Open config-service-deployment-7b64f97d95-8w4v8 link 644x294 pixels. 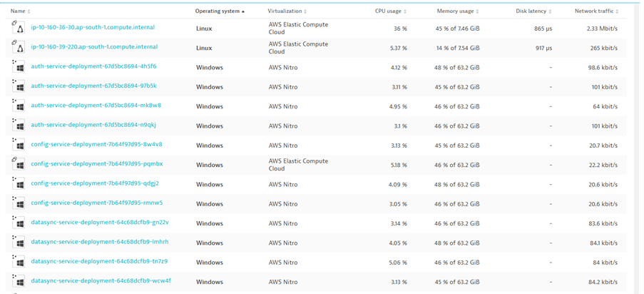[x=96, y=144]
